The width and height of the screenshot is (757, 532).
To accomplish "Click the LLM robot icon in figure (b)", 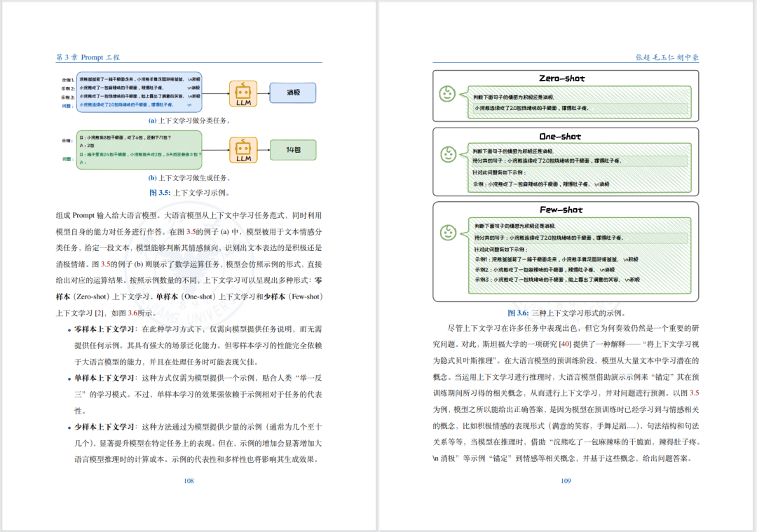I will point(243,151).
